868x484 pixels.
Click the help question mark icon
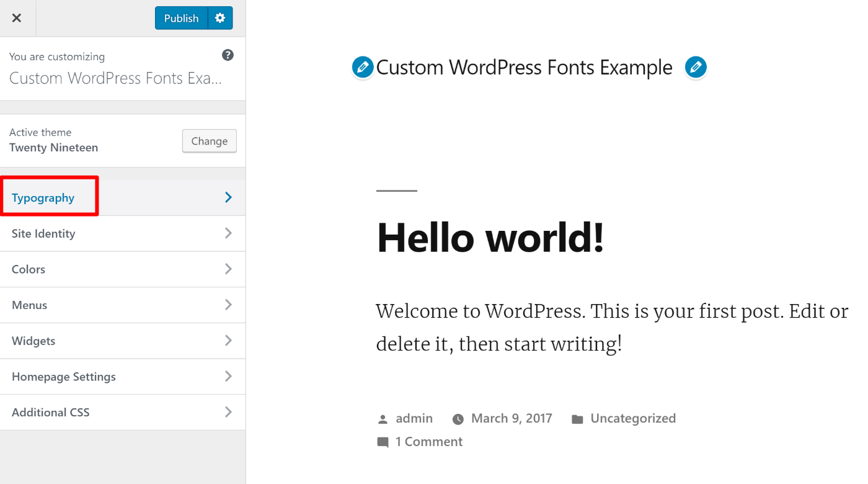tap(228, 55)
